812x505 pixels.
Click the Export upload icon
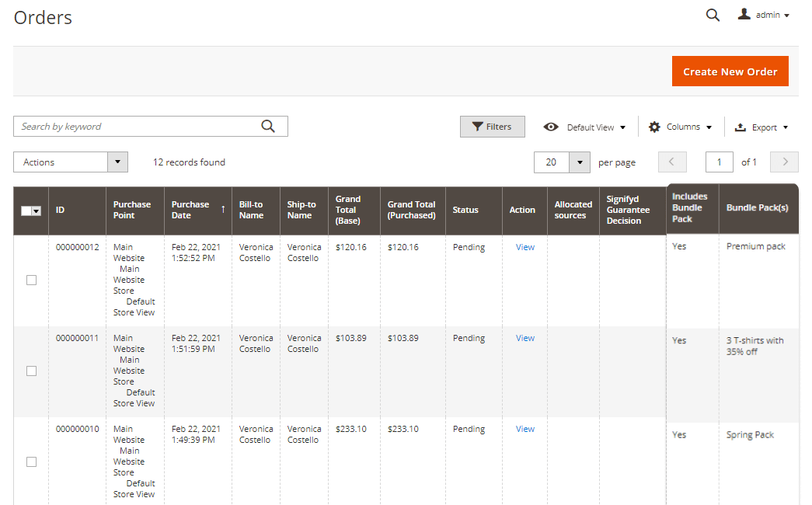(x=741, y=127)
